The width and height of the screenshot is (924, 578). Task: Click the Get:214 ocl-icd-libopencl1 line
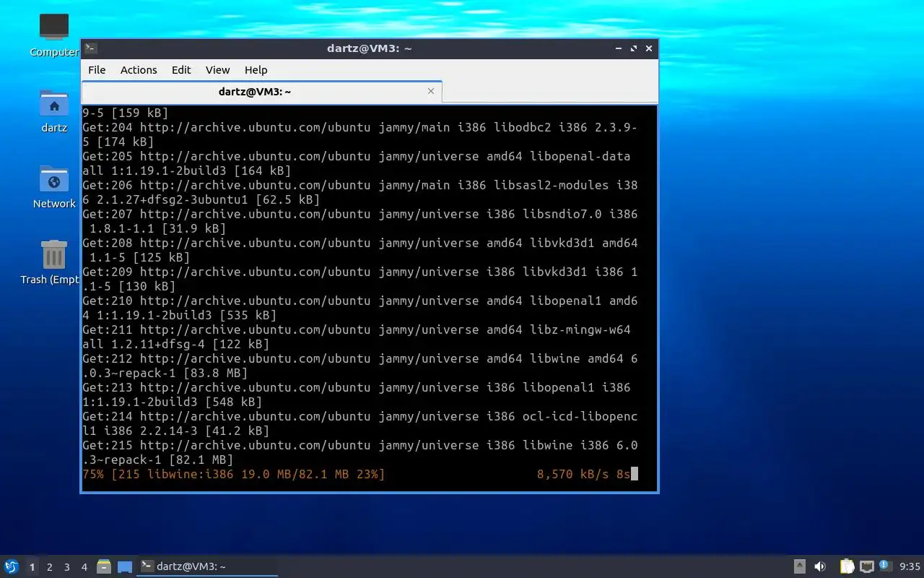click(360, 423)
